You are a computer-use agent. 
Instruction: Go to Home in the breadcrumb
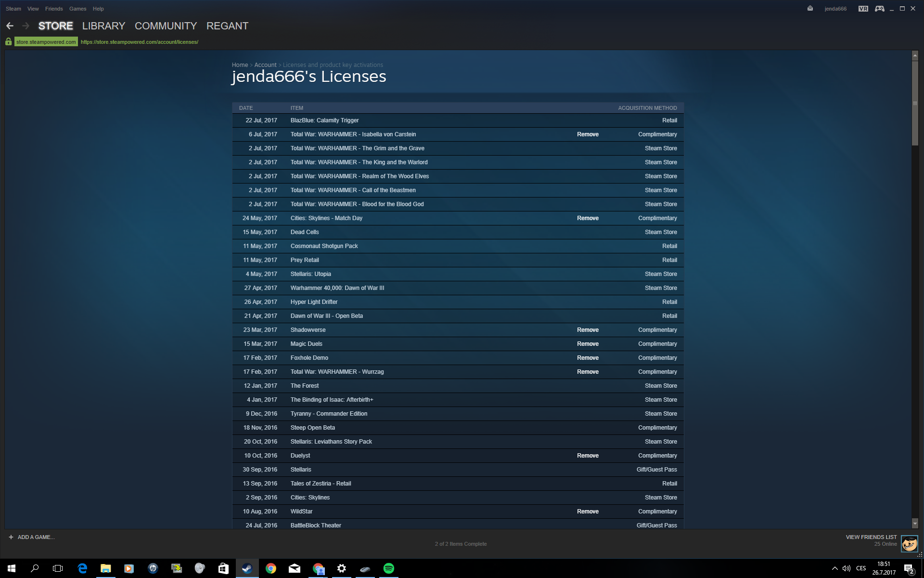tap(240, 65)
